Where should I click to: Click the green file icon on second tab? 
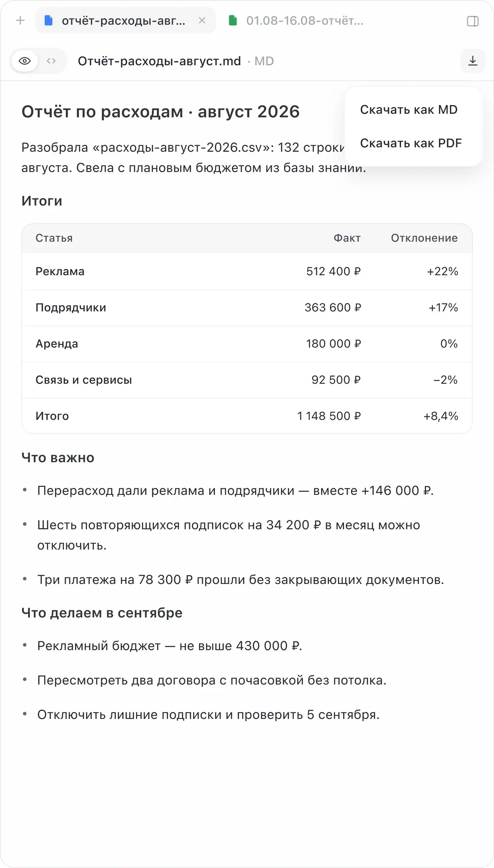click(233, 20)
